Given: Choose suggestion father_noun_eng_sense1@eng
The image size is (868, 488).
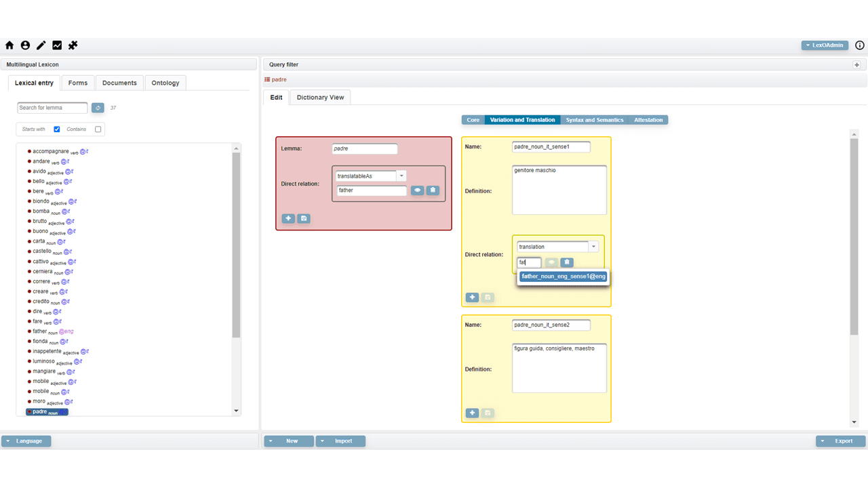Looking at the screenshot, I should click(564, 277).
